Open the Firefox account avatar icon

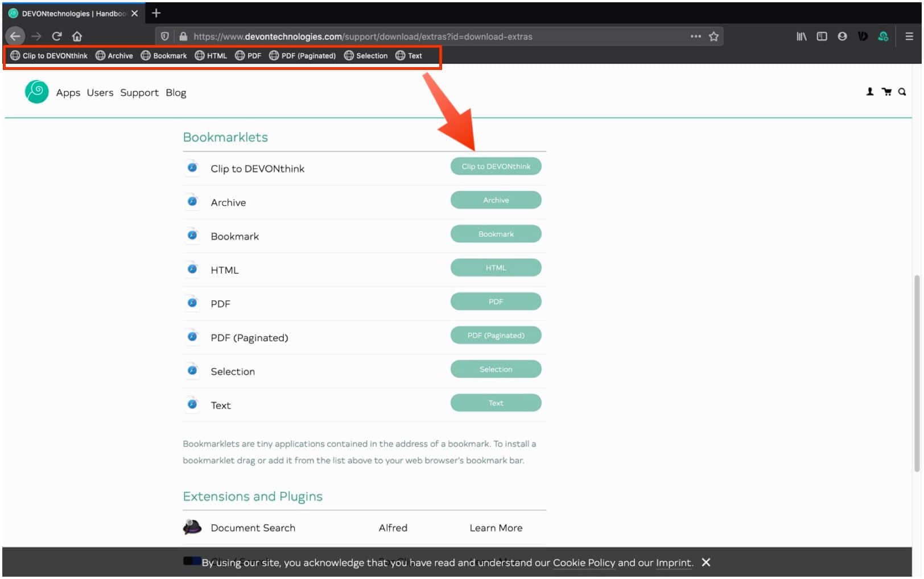coord(842,36)
